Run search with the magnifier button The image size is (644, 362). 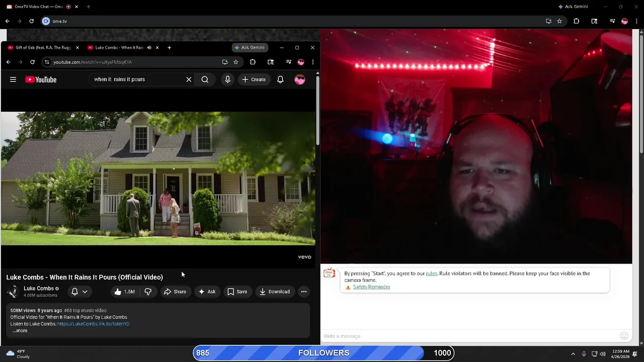click(x=205, y=79)
